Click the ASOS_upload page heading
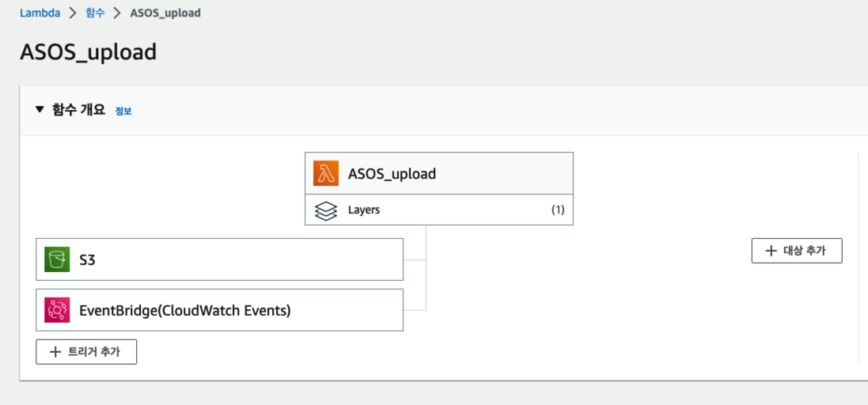 coord(89,52)
